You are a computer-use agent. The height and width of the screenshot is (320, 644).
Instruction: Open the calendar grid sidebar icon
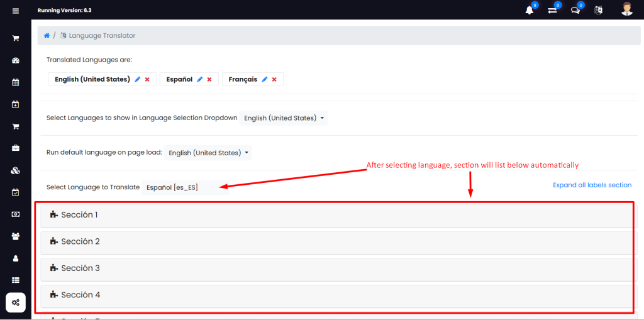click(x=16, y=82)
